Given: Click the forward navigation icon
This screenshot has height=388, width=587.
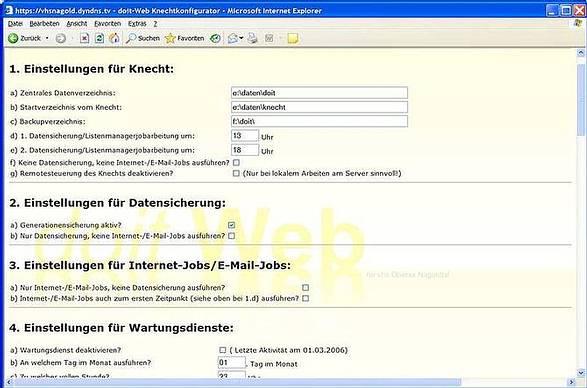Looking at the screenshot, I should point(61,38).
